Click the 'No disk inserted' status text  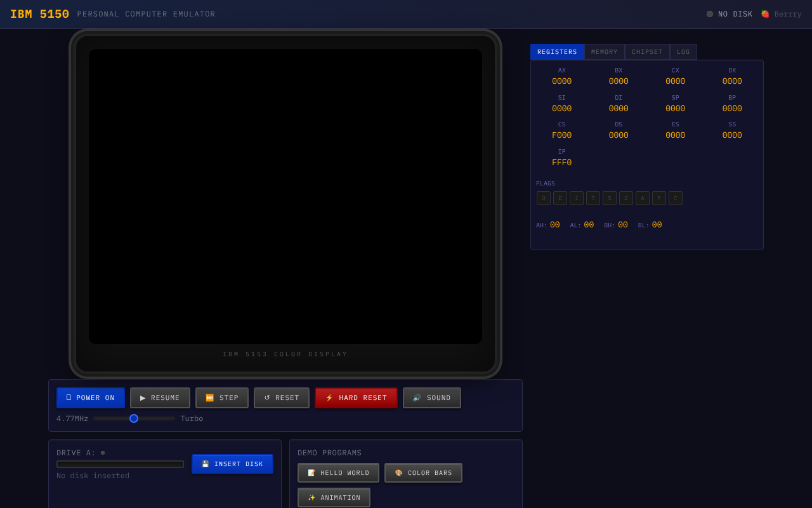pos(93,476)
